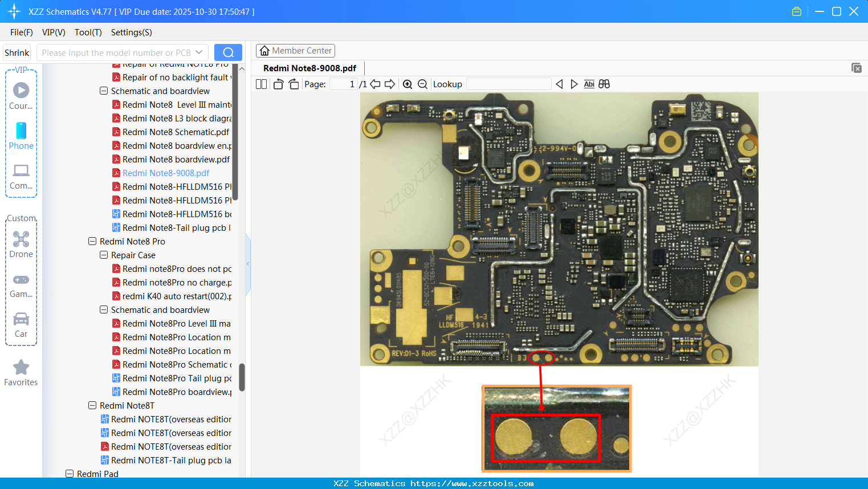Collapse the Repair Case folder
The image size is (868, 489).
(x=104, y=255)
